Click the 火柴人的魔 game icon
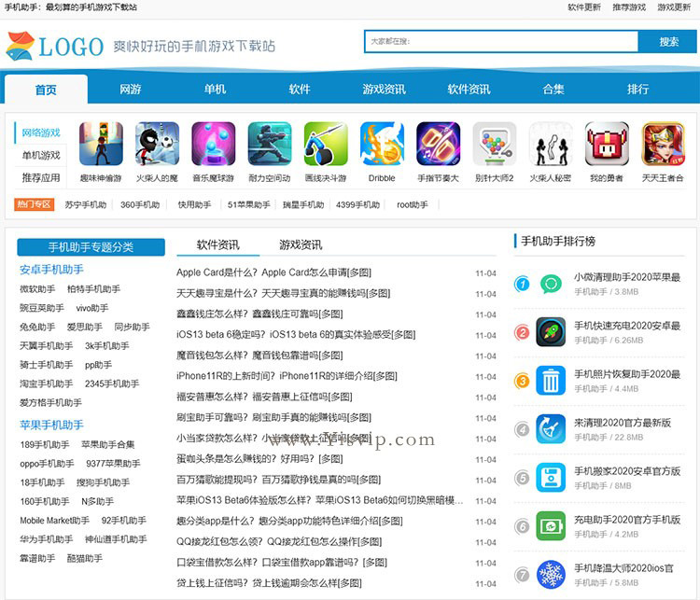The width and height of the screenshot is (700, 600). point(157,145)
